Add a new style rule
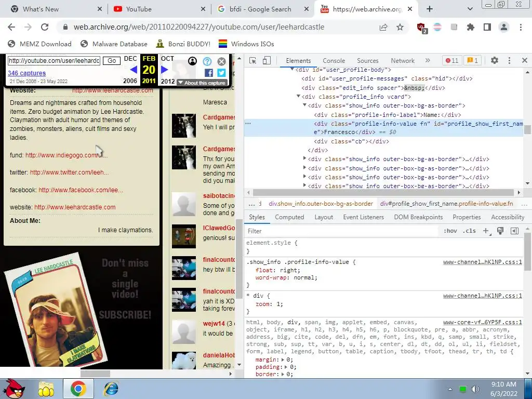Image resolution: width=532 pixels, height=399 pixels. pyautogui.click(x=486, y=231)
